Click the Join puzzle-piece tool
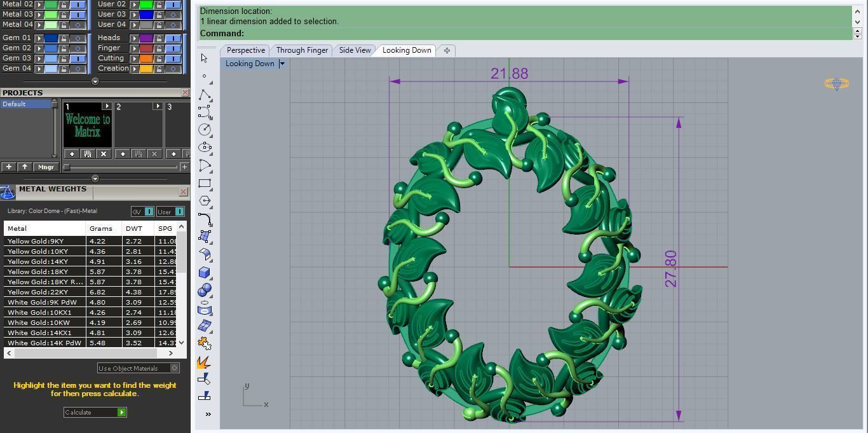 [x=205, y=343]
